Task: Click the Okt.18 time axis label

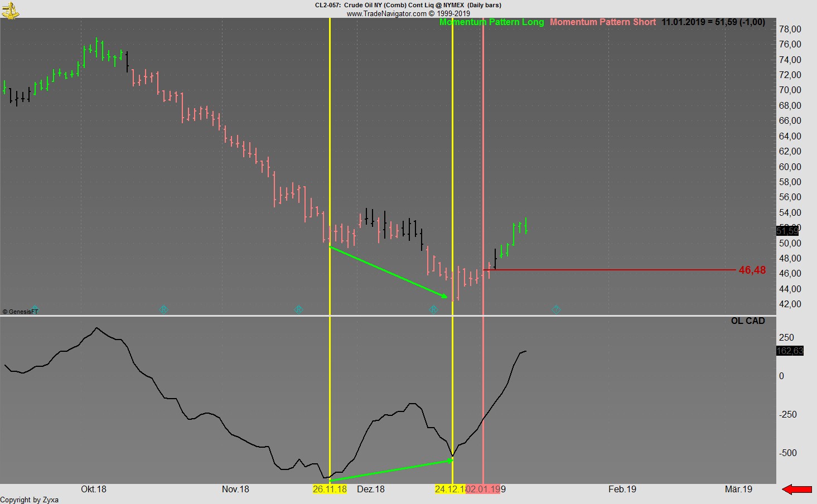Action: point(94,490)
